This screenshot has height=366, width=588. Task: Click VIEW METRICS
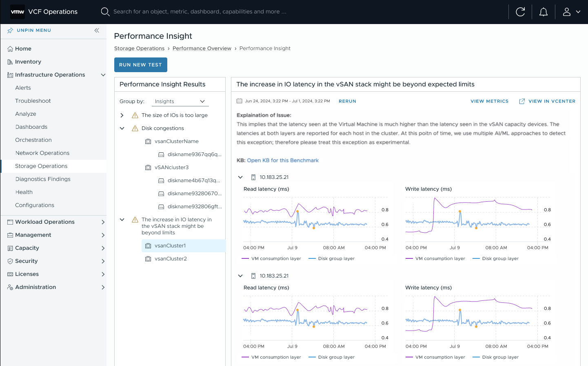[490, 101]
